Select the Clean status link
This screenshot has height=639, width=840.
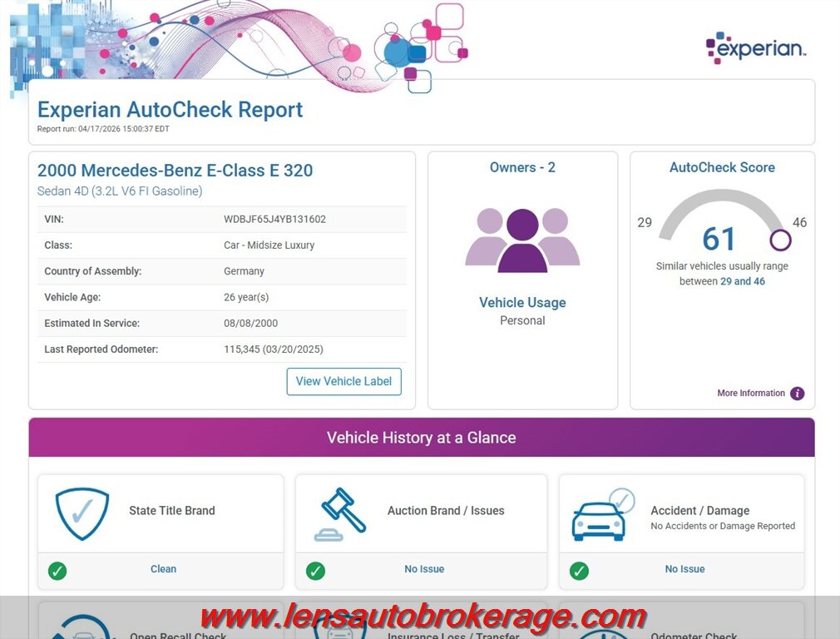point(163,569)
